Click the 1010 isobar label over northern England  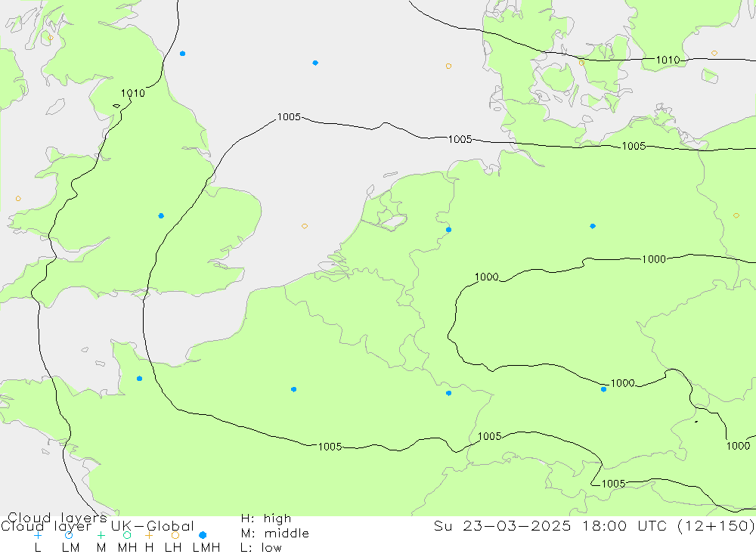[132, 93]
